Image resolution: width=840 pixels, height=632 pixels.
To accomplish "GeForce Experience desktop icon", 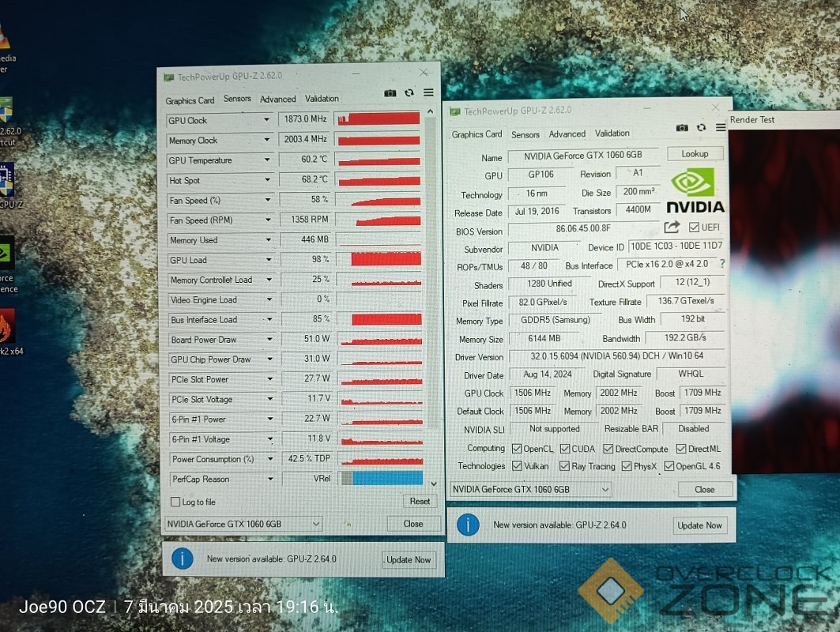I will [x=6, y=253].
